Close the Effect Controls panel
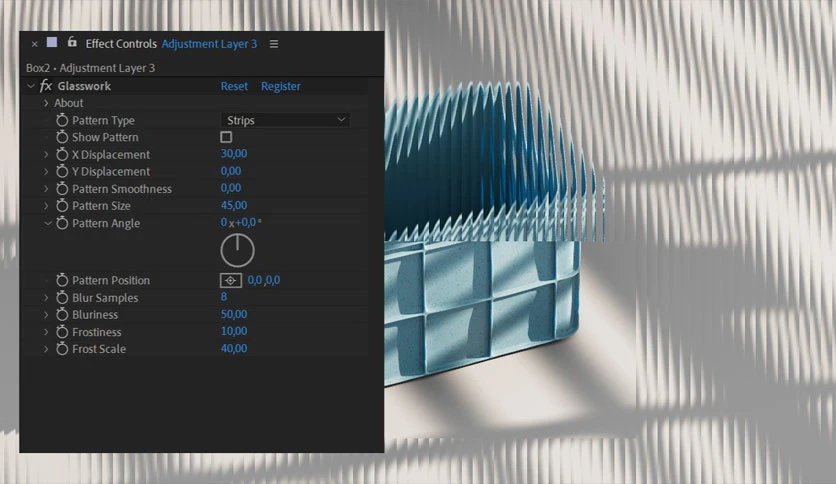 click(x=35, y=44)
